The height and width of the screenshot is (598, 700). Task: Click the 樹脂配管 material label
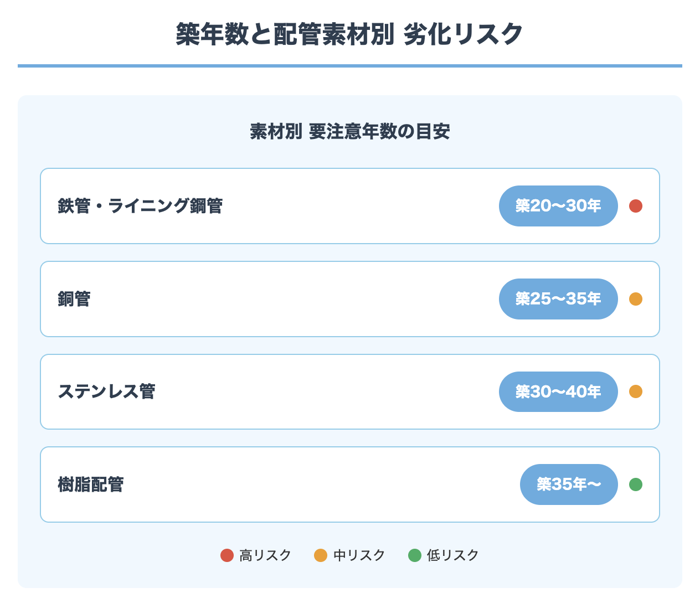91,484
